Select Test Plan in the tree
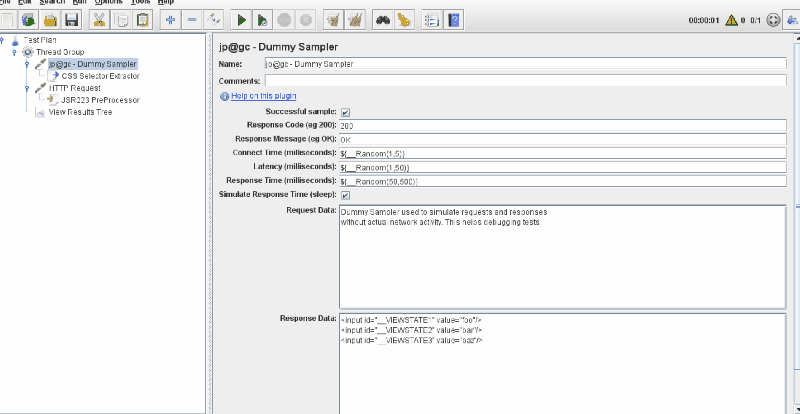800x414 pixels. point(40,40)
